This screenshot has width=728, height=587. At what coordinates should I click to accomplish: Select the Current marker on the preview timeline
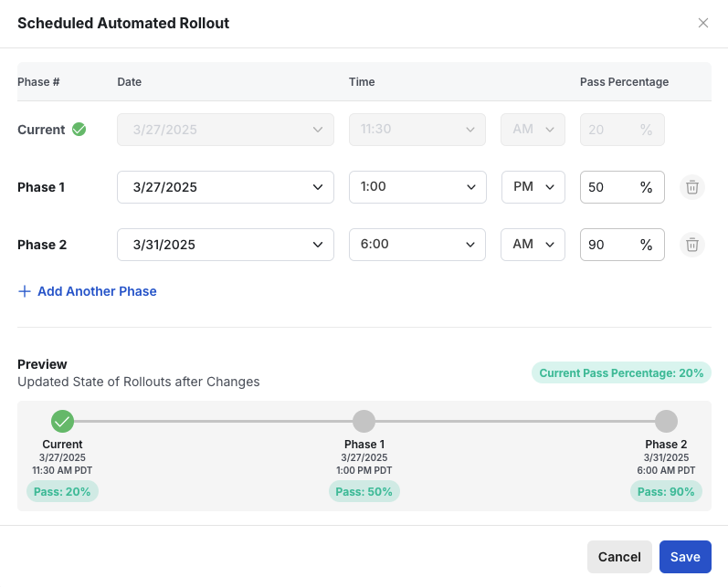[62, 422]
